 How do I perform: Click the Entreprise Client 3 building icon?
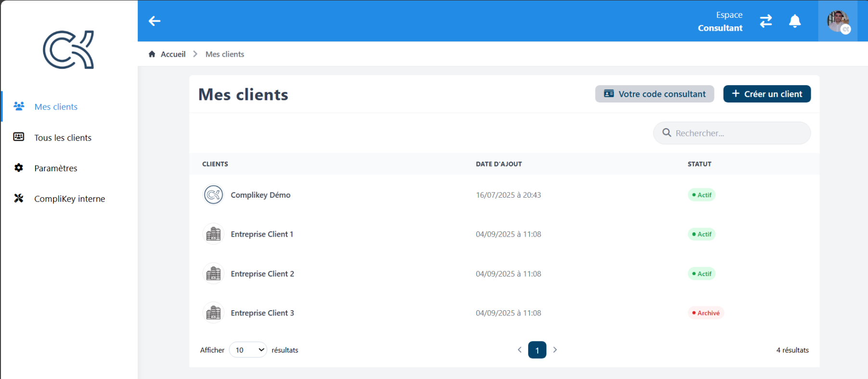(x=213, y=313)
